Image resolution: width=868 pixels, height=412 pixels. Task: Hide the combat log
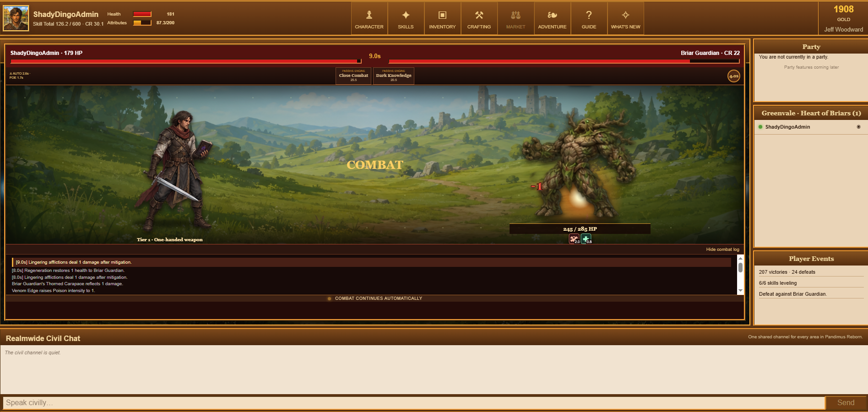tap(722, 249)
